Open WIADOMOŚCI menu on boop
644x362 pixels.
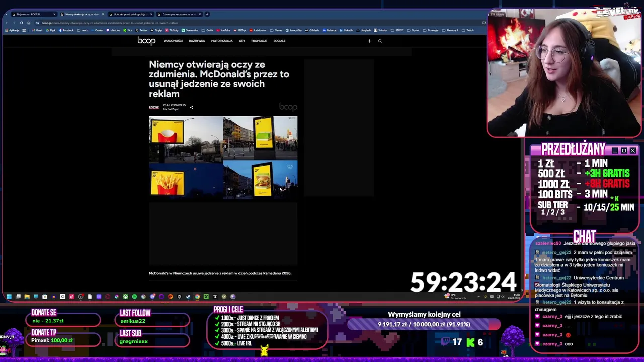coord(173,41)
